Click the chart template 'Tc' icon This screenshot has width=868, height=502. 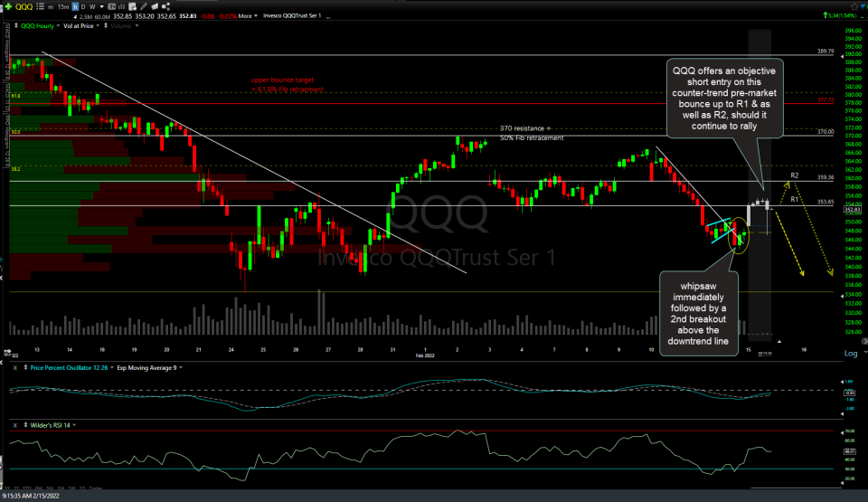tap(112, 6)
